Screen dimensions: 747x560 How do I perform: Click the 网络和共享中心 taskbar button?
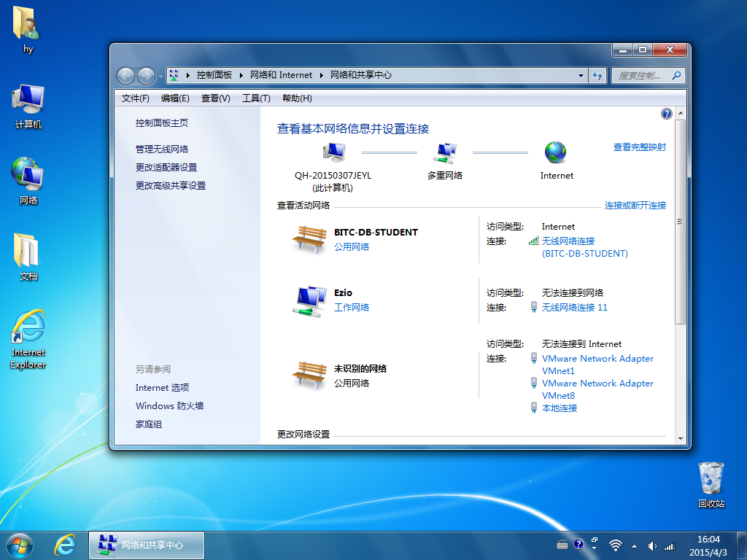pyautogui.click(x=147, y=545)
